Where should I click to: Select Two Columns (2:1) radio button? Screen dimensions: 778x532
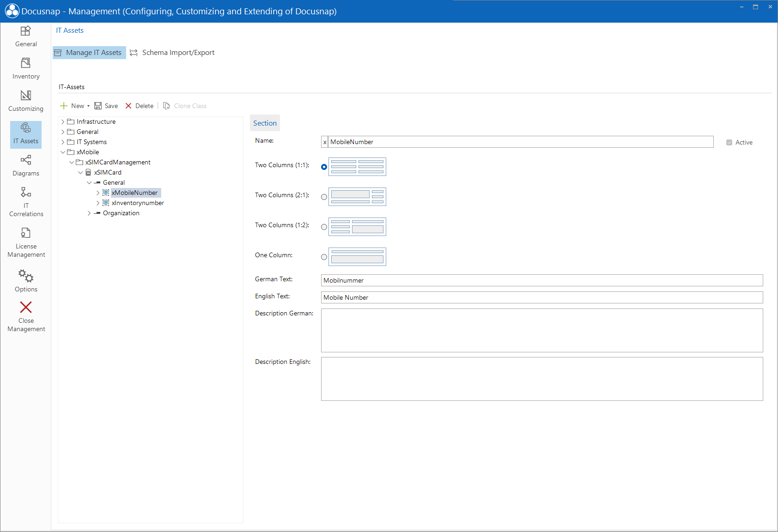tap(324, 197)
